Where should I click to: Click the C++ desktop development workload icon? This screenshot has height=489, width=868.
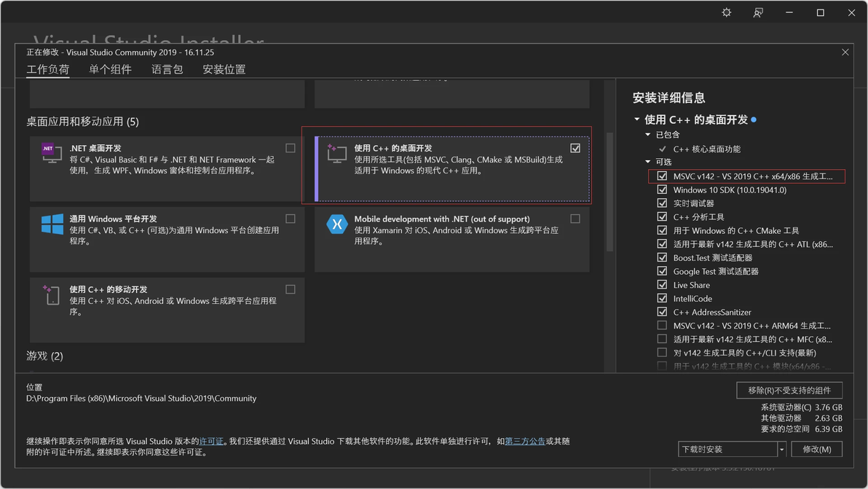pyautogui.click(x=336, y=153)
